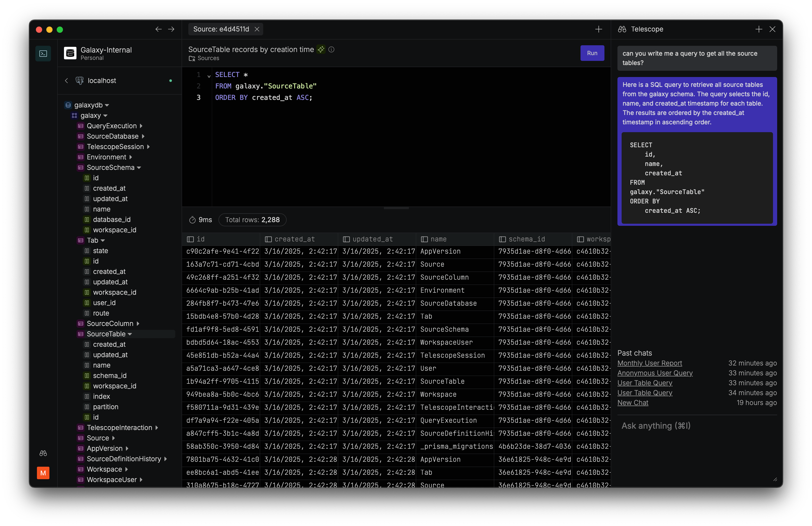
Task: Select the partition column under SourceTable
Action: [105, 407]
